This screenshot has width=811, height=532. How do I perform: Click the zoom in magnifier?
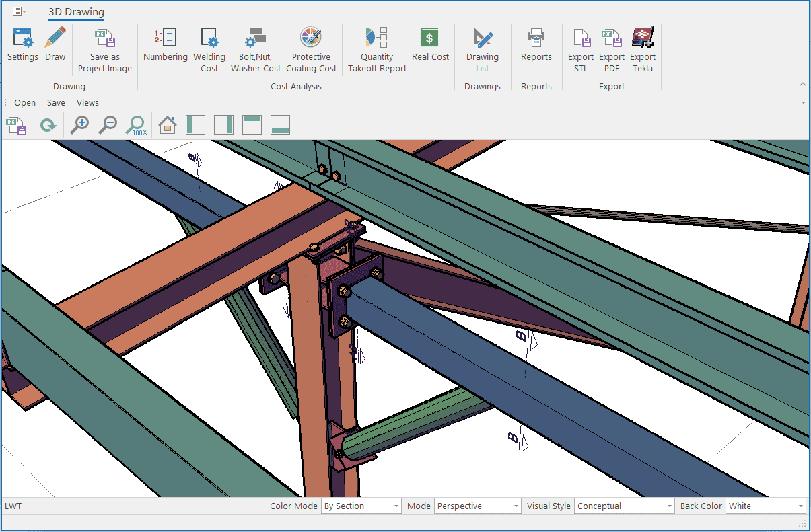[80, 125]
